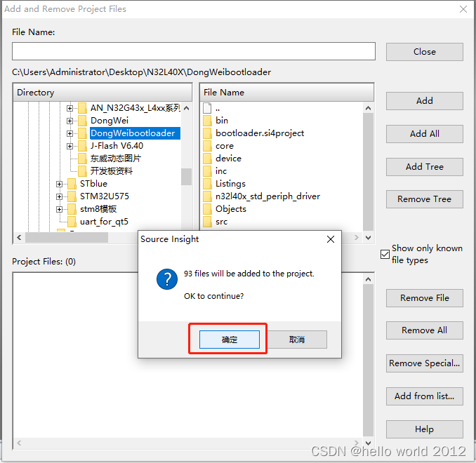Expand the DongWeibootloader tree node
Screen dimensions: 476x463
tap(70, 133)
